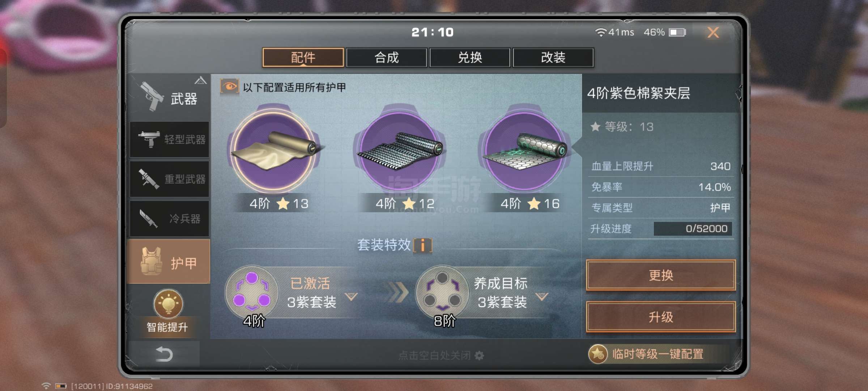Switch to the 合成 tab
This screenshot has height=391, width=868.
click(386, 58)
